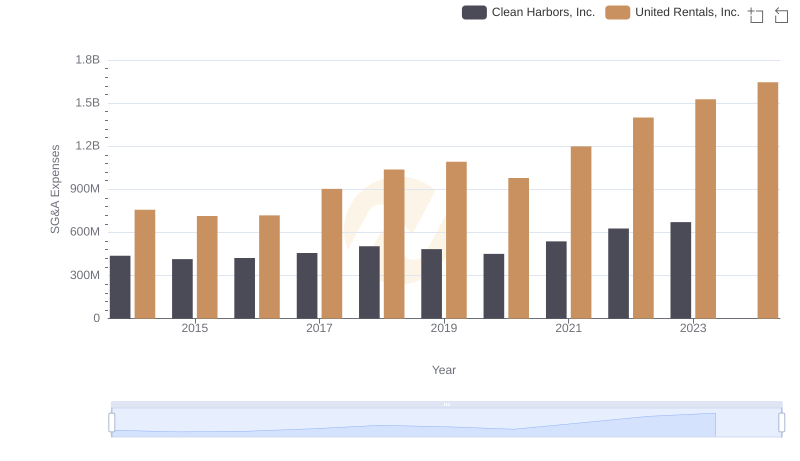The image size is (800, 461).
Task: Click the 2021 x-axis label
Action: point(568,328)
